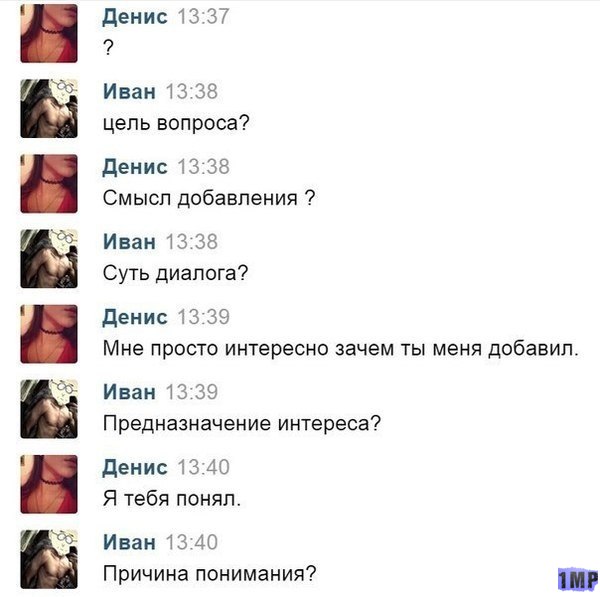Click Иван avatar next to 'цель вопроса?'
This screenshot has height=597, width=600.
(49, 108)
